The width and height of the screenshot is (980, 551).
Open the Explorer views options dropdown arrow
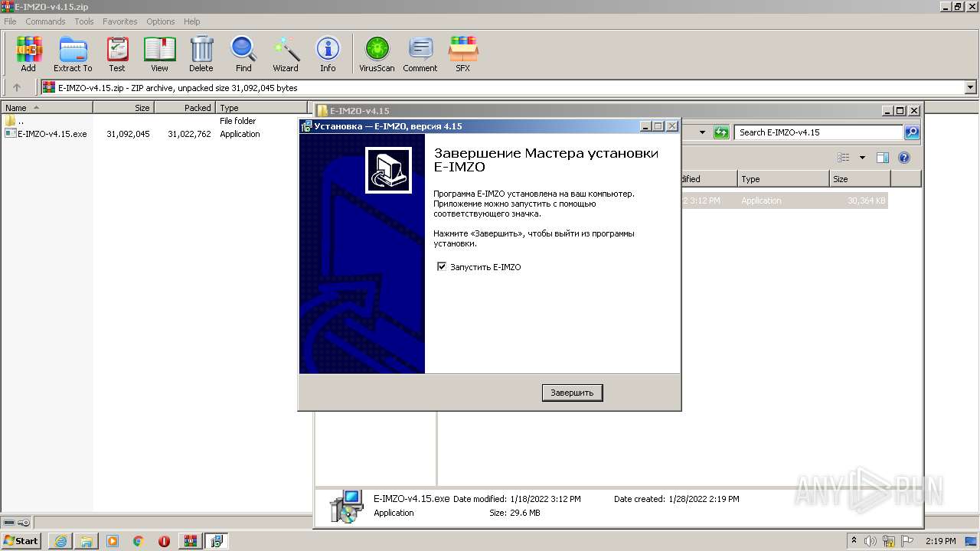[862, 158]
